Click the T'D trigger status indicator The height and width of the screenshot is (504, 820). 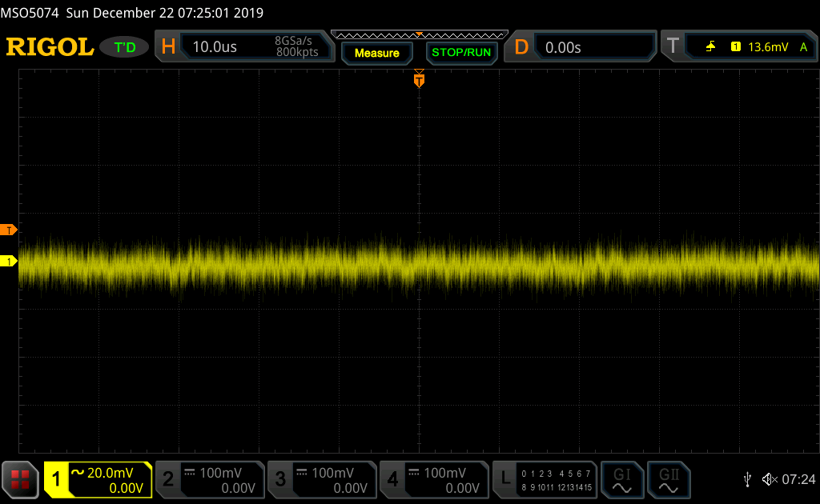click(x=124, y=47)
